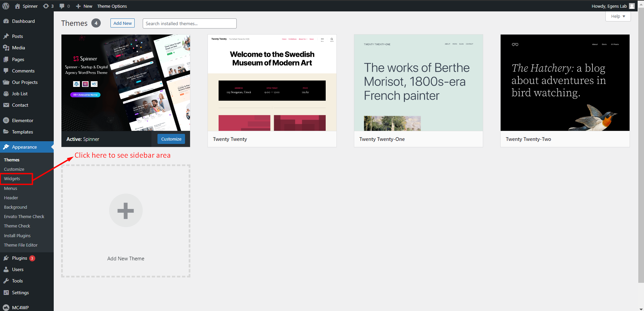The width and height of the screenshot is (644, 311).
Task: Select the Themes submenu item
Action: tap(12, 160)
